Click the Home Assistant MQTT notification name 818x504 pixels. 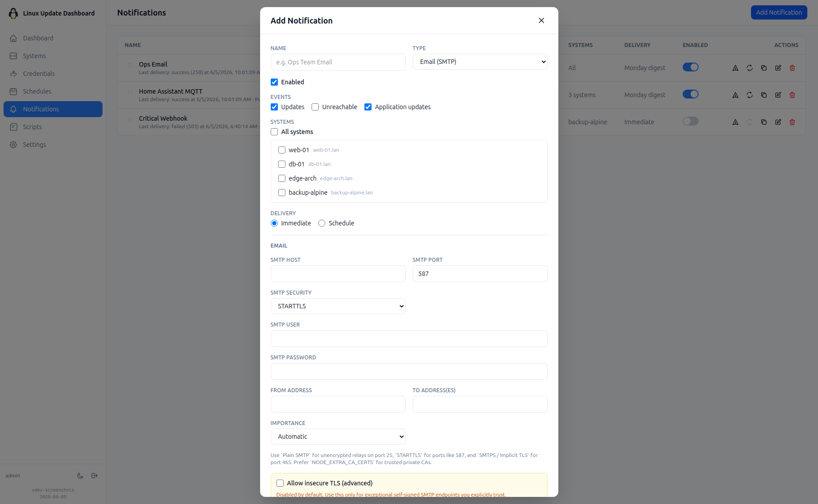click(170, 91)
